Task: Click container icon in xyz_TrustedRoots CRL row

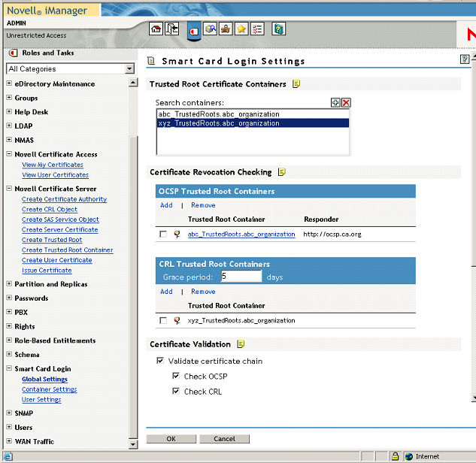Action: pos(177,321)
